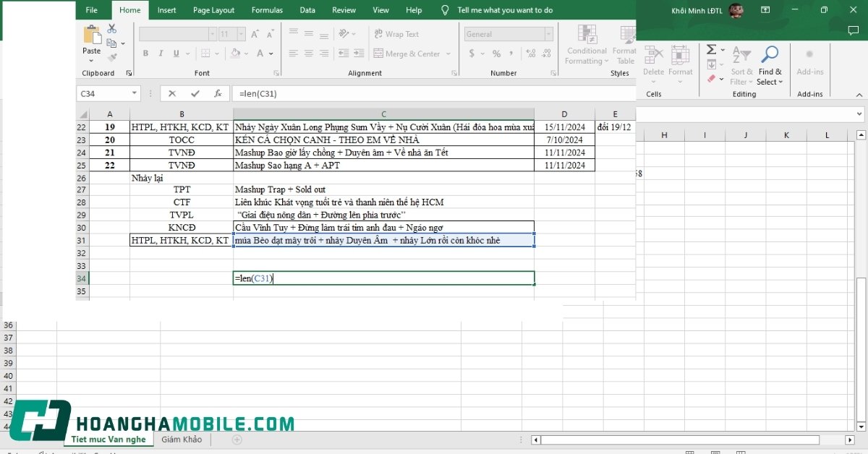The height and width of the screenshot is (454, 868).
Task: Open the General number format dropdown
Action: (548, 34)
